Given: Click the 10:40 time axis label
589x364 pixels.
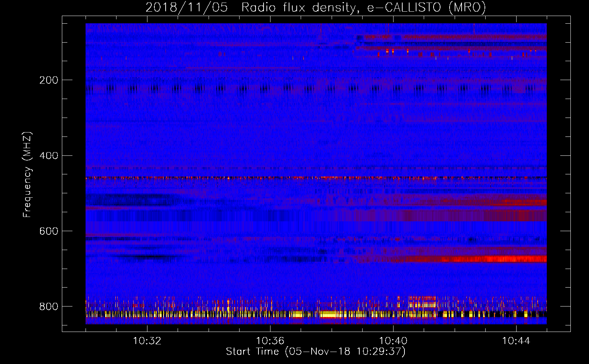Looking at the screenshot, I should pos(393,341).
